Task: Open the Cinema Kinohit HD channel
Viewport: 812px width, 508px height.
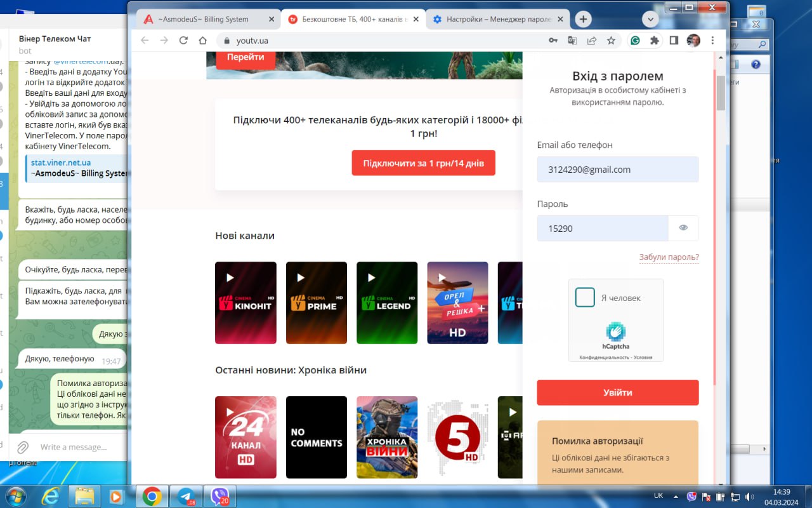Action: (246, 303)
